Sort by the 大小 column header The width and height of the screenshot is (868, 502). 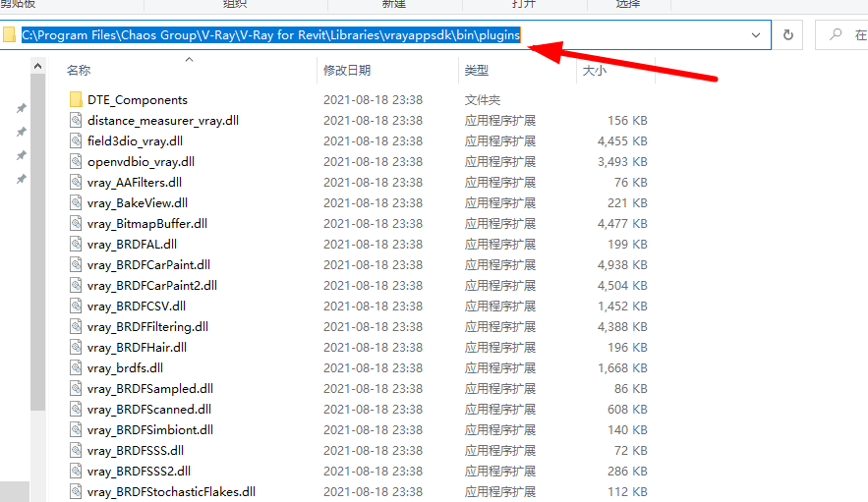tap(595, 71)
